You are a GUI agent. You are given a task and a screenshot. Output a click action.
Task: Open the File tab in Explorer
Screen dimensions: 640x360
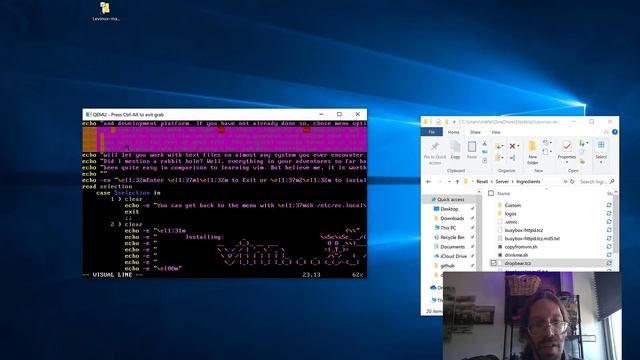point(432,132)
